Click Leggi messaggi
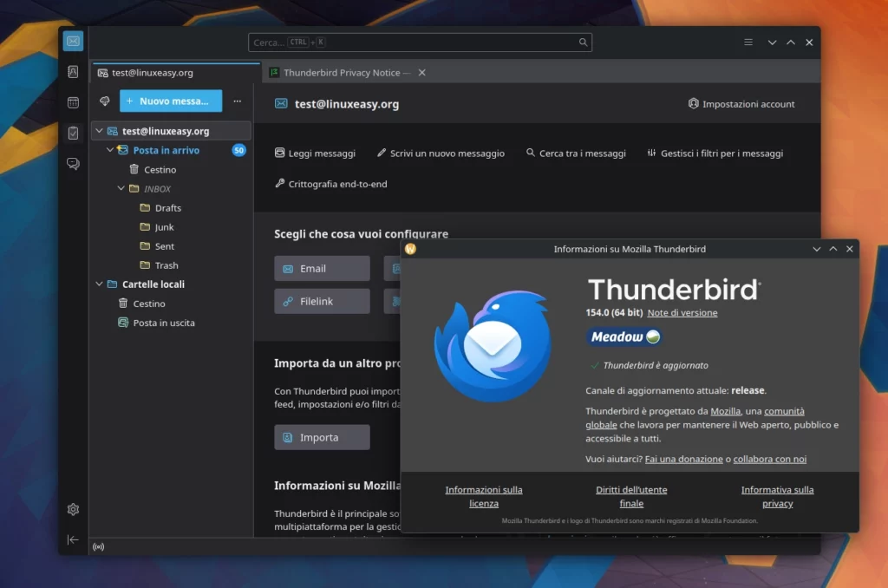 click(315, 153)
